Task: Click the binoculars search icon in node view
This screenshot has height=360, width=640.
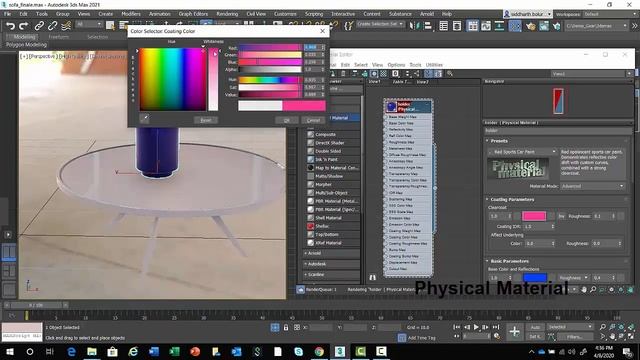Action: click(x=373, y=278)
